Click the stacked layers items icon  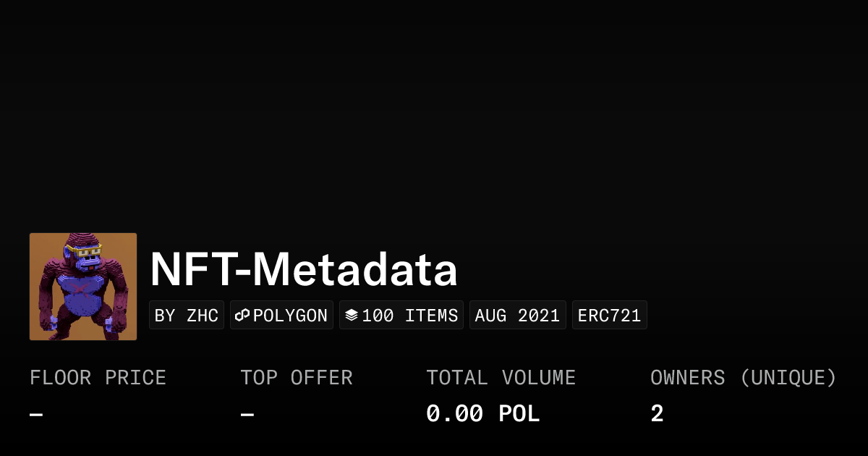point(352,316)
